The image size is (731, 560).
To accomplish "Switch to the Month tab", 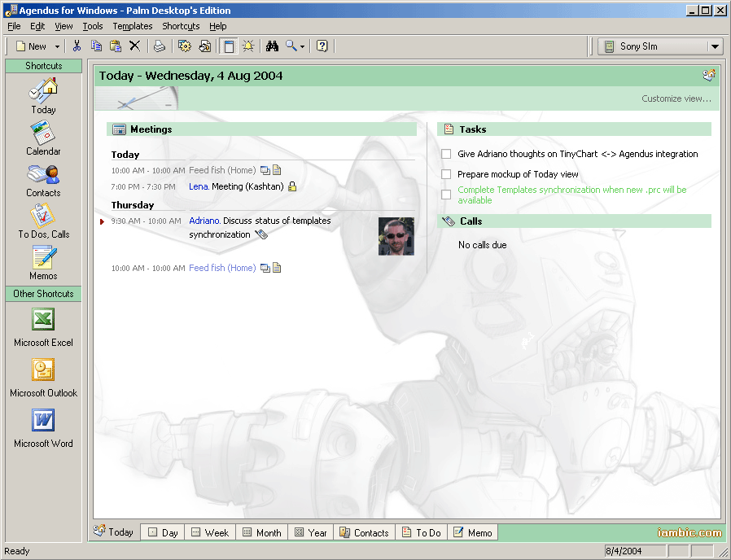I will pyautogui.click(x=262, y=532).
